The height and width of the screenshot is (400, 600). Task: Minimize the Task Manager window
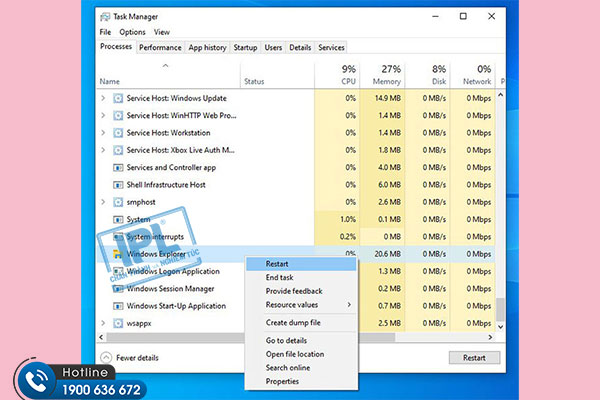pos(435,16)
